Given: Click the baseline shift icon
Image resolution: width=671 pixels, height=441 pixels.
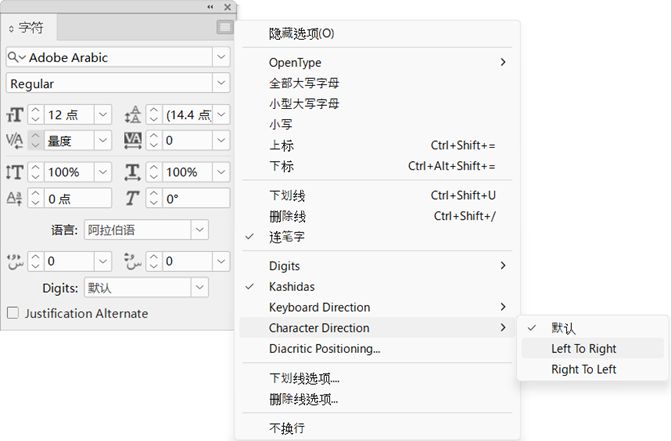Looking at the screenshot, I should (x=15, y=198).
